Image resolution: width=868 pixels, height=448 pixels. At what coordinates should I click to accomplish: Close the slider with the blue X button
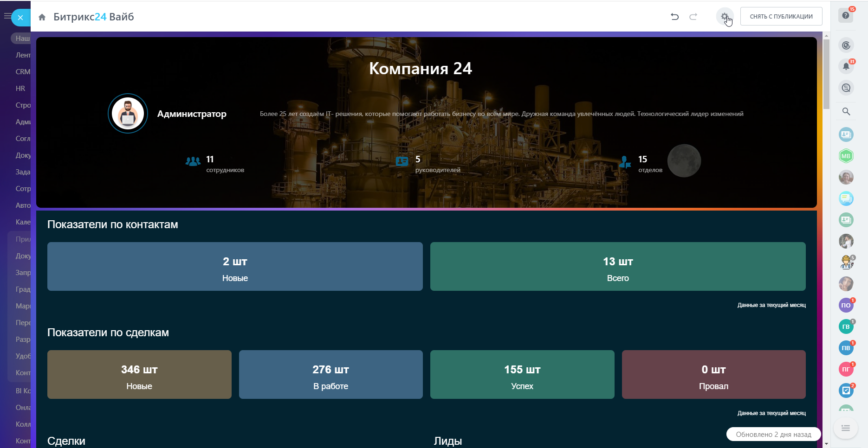[x=20, y=18]
